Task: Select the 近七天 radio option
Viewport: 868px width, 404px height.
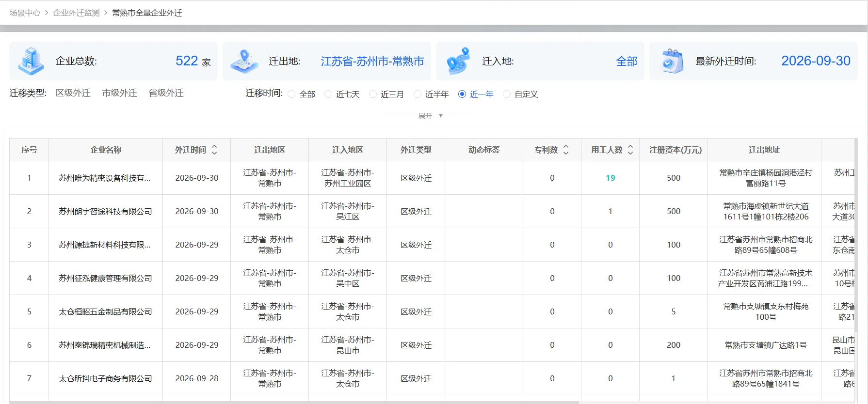Action: click(x=328, y=94)
